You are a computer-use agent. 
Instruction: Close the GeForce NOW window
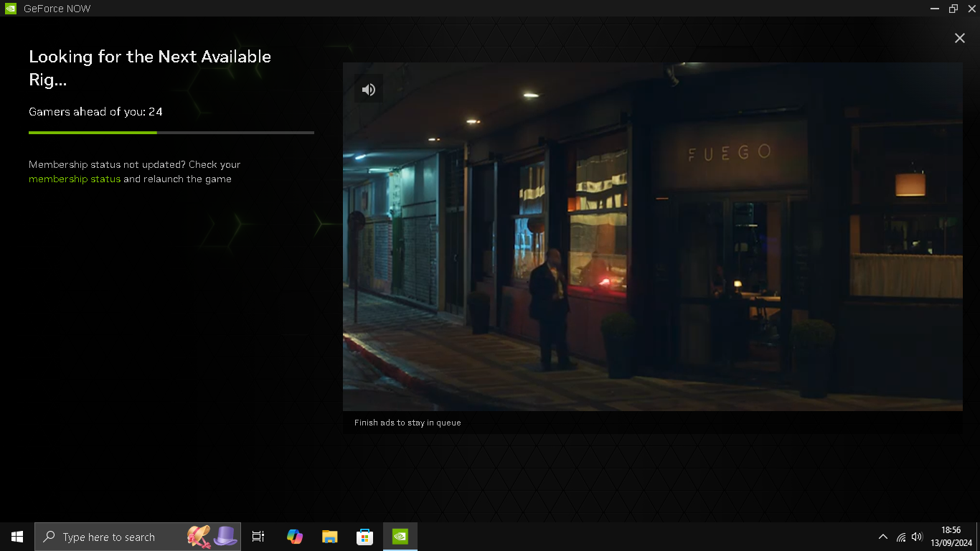(971, 9)
